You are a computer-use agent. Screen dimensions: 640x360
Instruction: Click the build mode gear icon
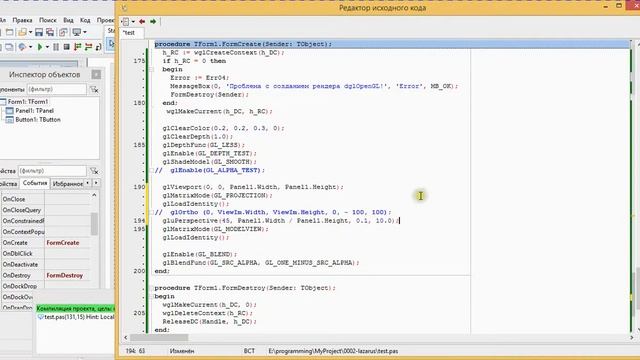[x=22, y=47]
